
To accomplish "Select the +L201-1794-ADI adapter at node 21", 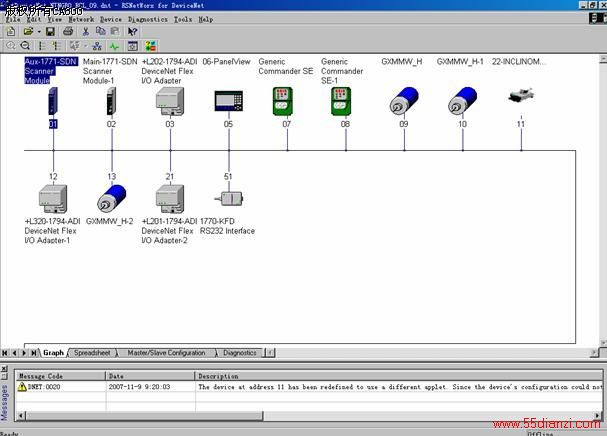I will click(170, 199).
